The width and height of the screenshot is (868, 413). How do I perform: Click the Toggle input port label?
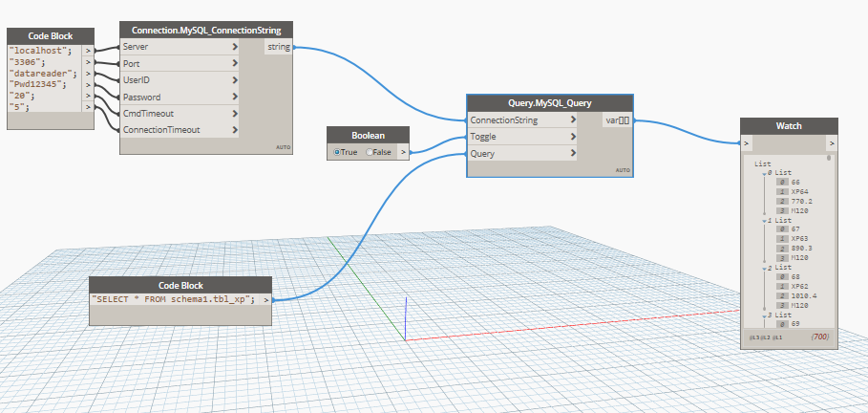(x=483, y=136)
